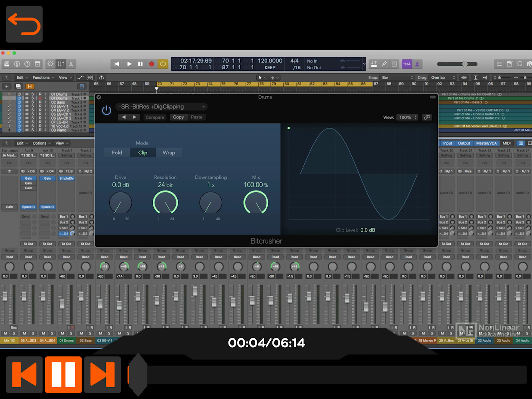
Task: Pause the Logic transport
Action: pyautogui.click(x=140, y=64)
